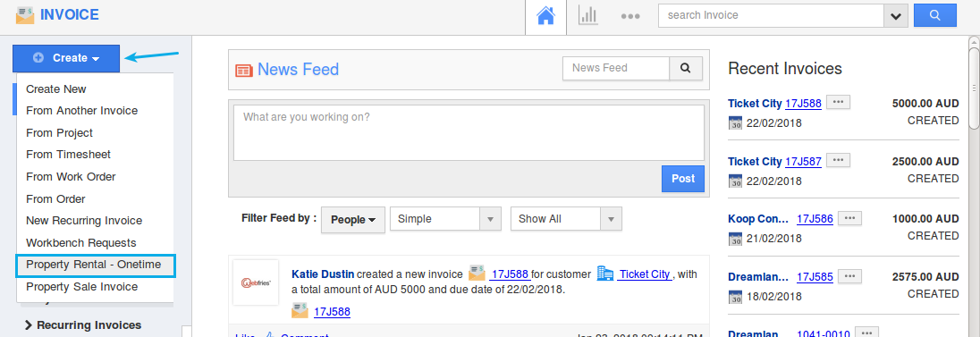Click the News Feed search magnifier
This screenshot has height=337, width=980.
[686, 68]
